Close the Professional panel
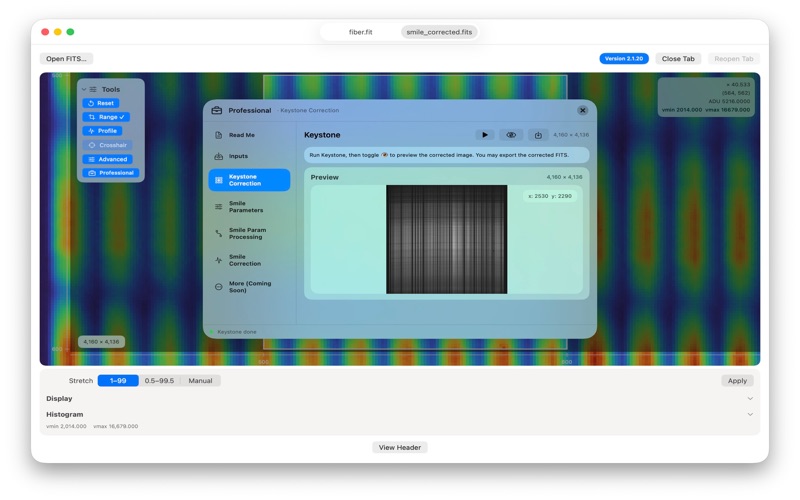This screenshot has height=500, width=800. coord(582,110)
